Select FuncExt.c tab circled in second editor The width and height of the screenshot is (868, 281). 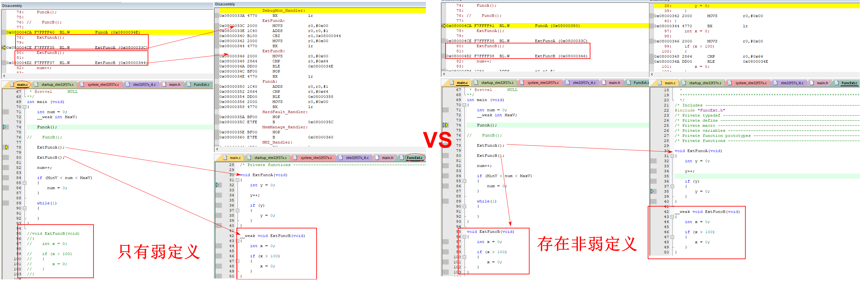coord(412,158)
